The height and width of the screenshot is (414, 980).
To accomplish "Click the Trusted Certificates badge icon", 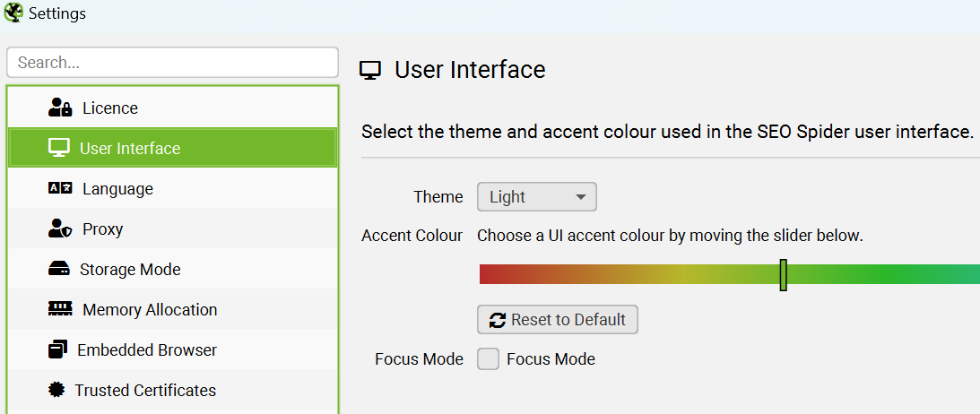I will point(56,390).
